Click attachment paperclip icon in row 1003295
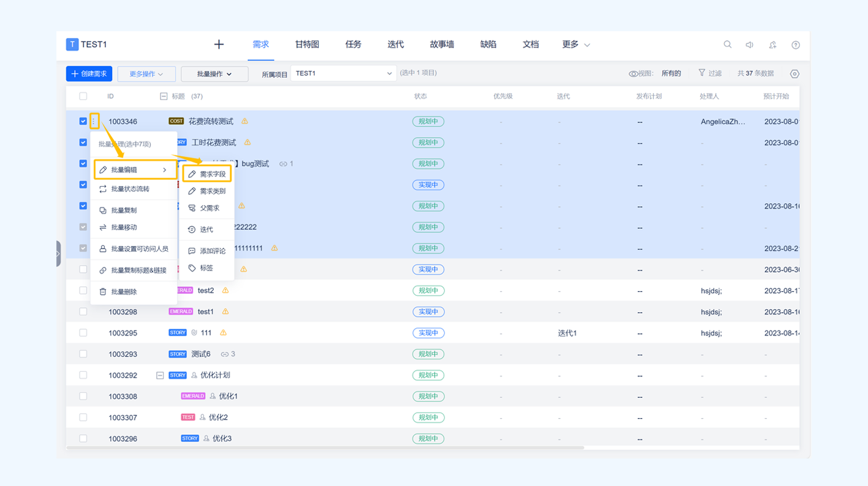The width and height of the screenshot is (868, 486). tap(194, 333)
